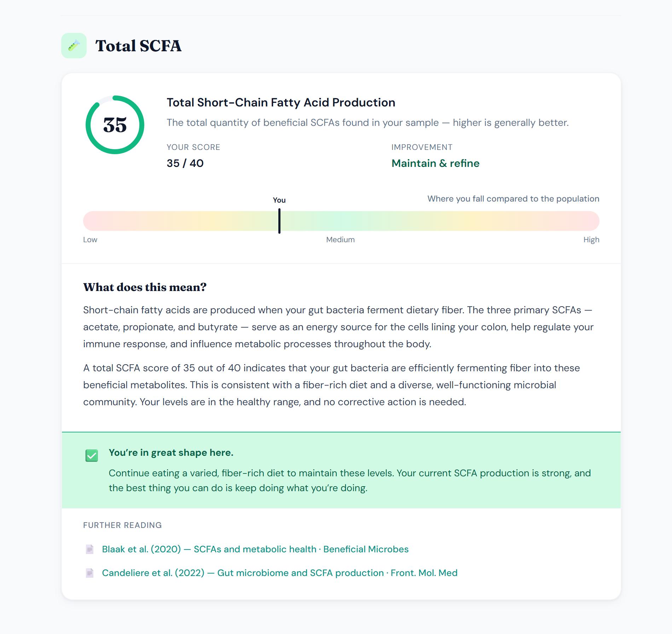
Task: Click the test tube icon beside Total SCFA
Action: click(x=74, y=46)
